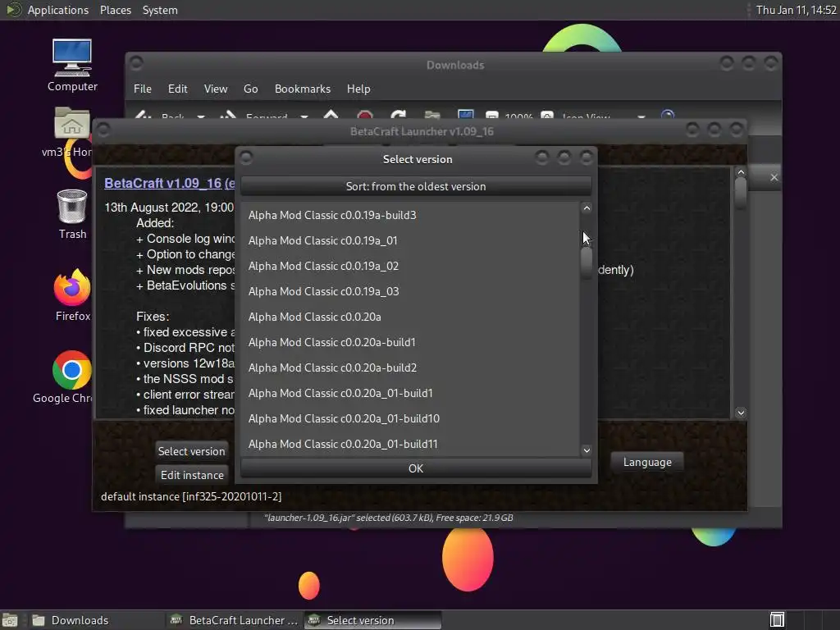Open the Trash desktop icon

[x=72, y=214]
